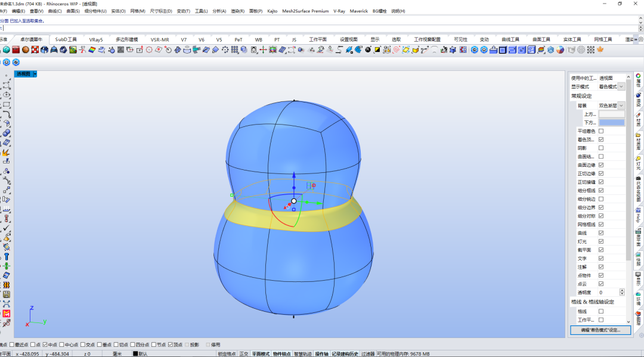Click the red toolbox icon in the toolbar
This screenshot has width=644, height=357.
[x=16, y=50]
